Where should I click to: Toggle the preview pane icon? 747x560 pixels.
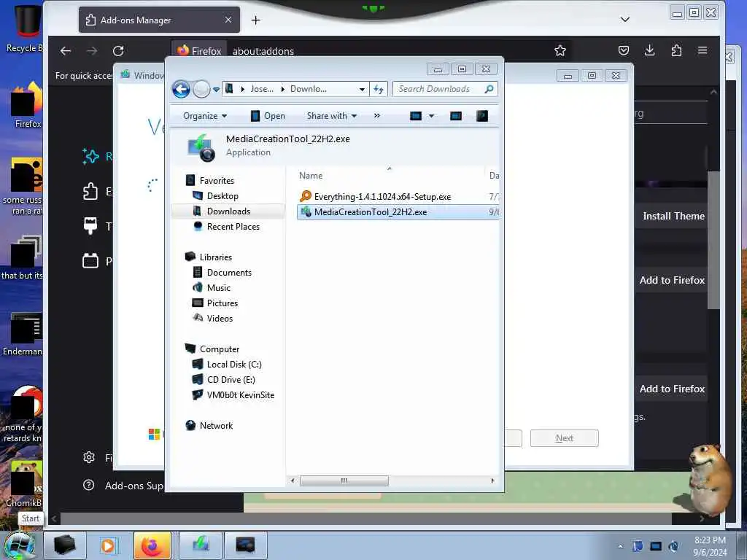click(456, 116)
